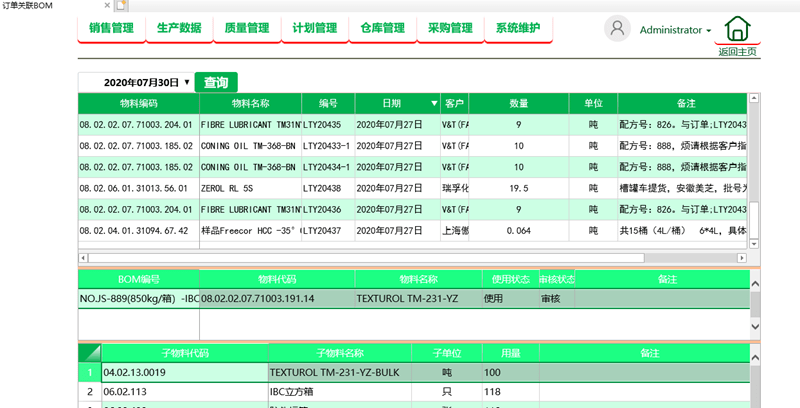This screenshot has height=408, width=800.
Task: Click the orders table 物料名称 column header
Action: coord(251,104)
